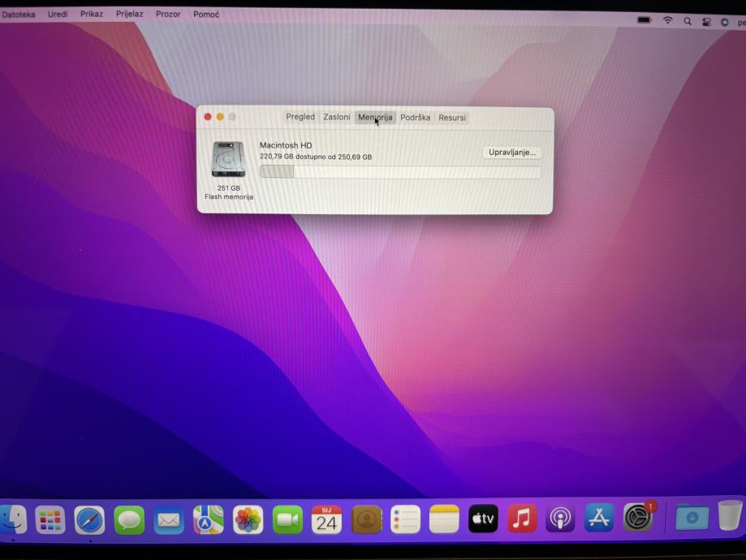Image resolution: width=746 pixels, height=560 pixels.
Task: Open Trash in the Dock
Action: [x=730, y=515]
